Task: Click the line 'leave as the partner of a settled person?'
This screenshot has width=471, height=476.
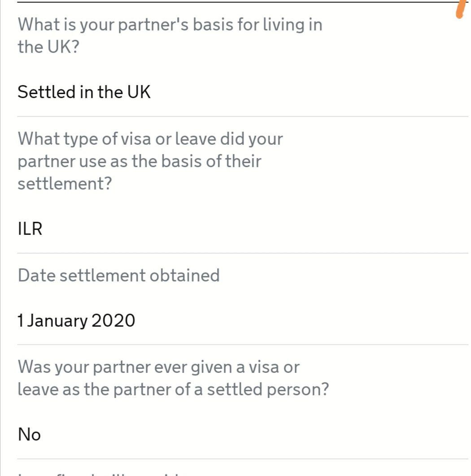Action: click(x=173, y=389)
